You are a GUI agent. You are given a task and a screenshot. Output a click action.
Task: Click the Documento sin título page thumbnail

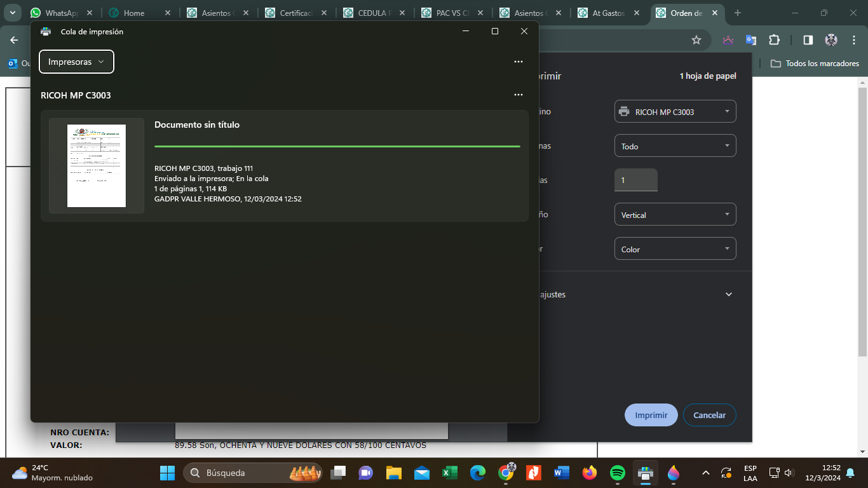click(x=97, y=166)
